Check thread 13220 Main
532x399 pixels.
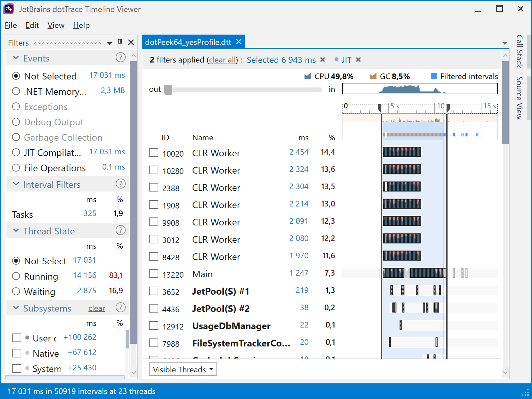point(154,274)
